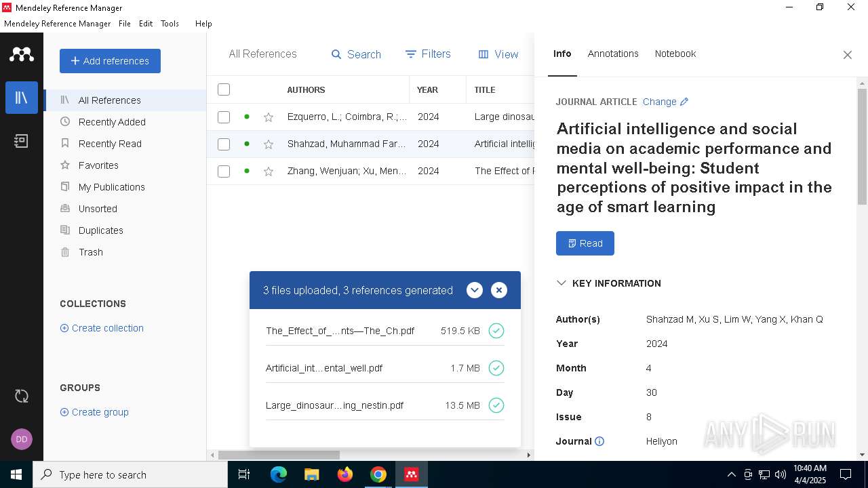
Task: Open Duplicates list
Action: pos(125,230)
